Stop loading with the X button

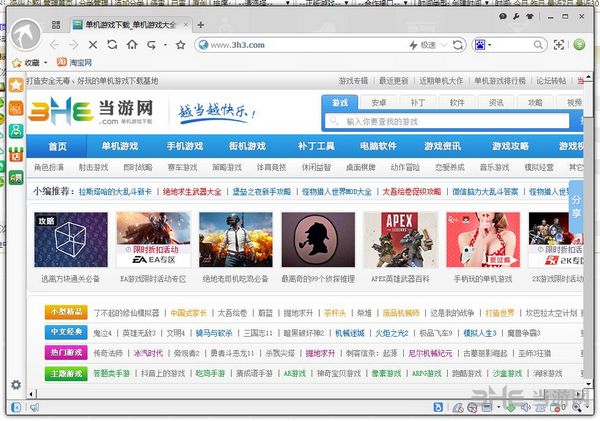(x=93, y=45)
